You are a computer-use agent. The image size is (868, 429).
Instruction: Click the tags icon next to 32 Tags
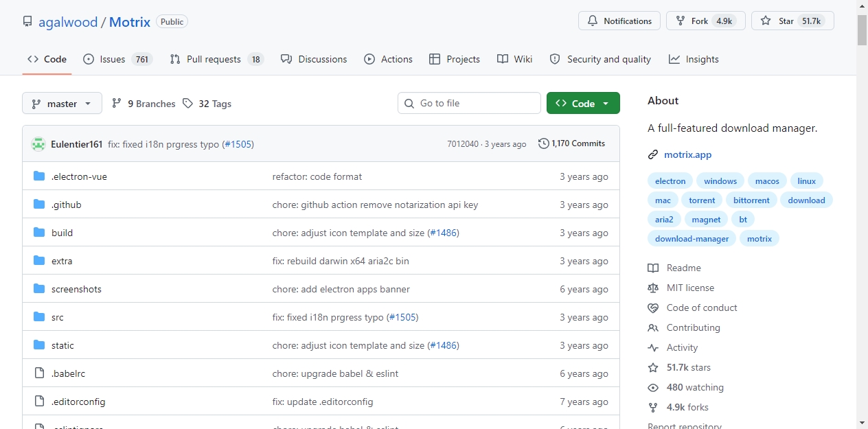[x=188, y=104]
